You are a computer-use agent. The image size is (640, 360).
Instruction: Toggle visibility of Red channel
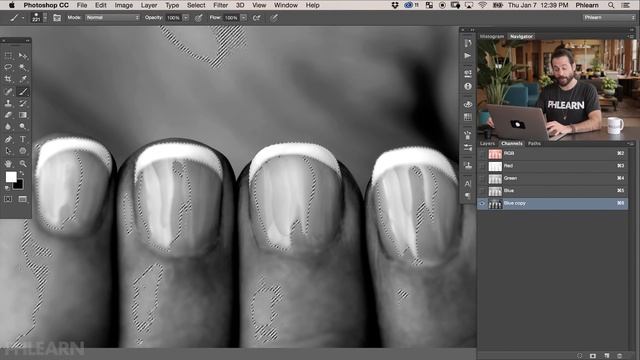click(x=482, y=166)
